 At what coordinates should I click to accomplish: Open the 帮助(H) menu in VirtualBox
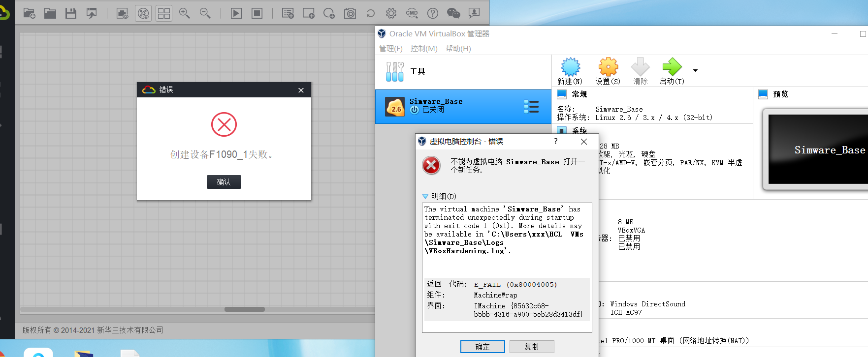[458, 48]
